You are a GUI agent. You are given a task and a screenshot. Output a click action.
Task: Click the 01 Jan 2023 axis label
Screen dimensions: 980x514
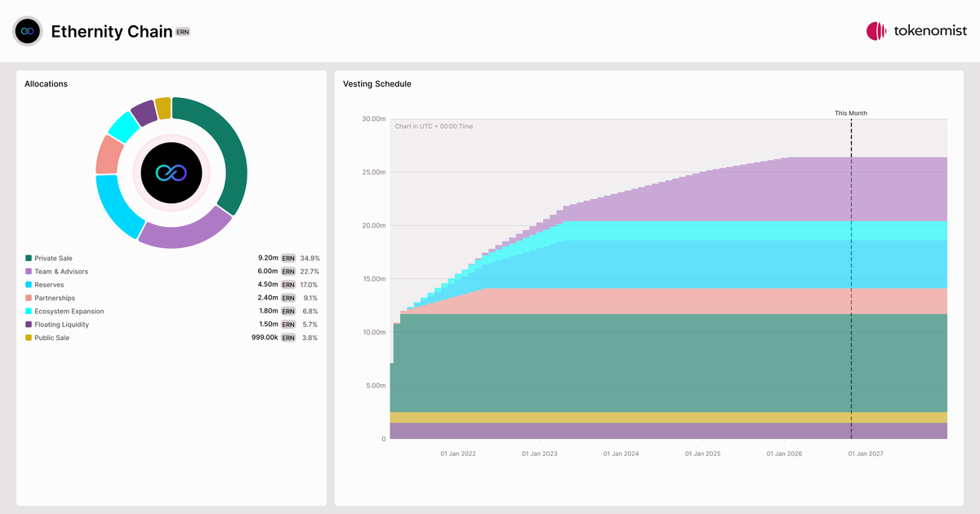540,454
